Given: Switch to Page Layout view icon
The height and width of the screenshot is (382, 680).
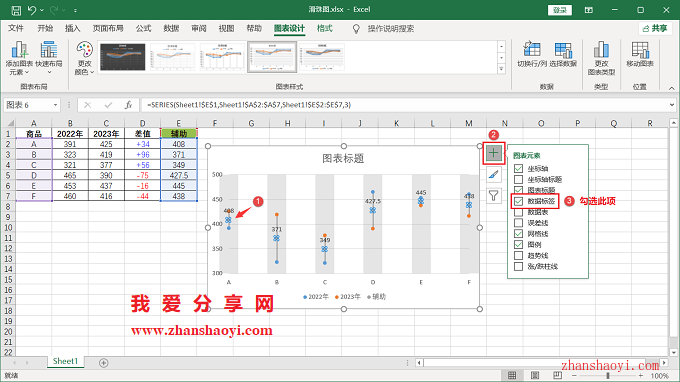Looking at the screenshot, I should click(535, 375).
